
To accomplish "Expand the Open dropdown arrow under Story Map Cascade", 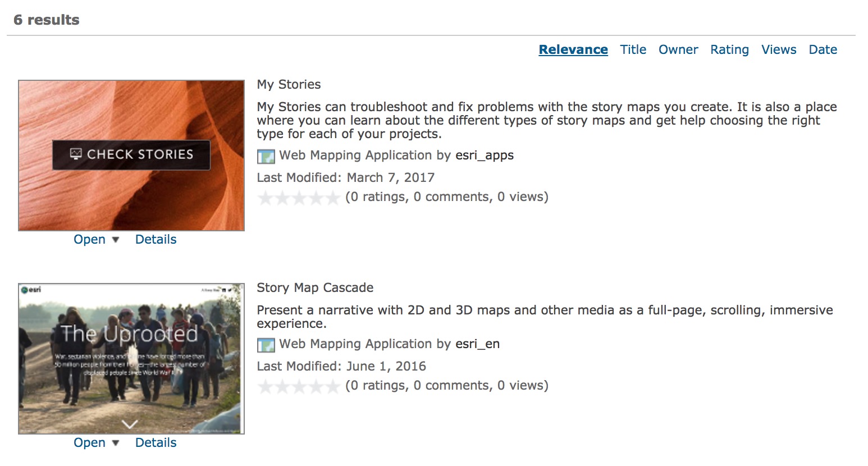I will click(116, 443).
